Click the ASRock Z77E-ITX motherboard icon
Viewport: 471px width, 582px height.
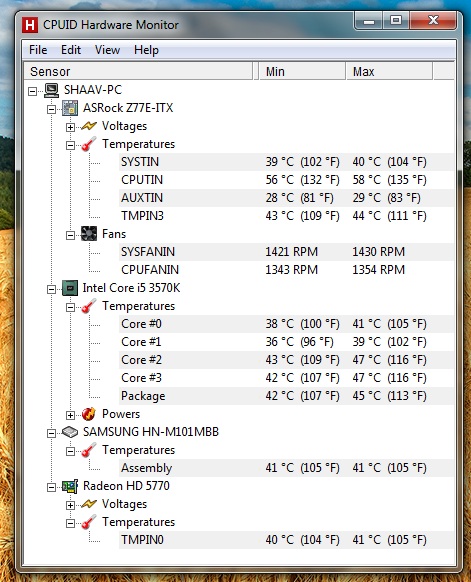pyautogui.click(x=70, y=108)
